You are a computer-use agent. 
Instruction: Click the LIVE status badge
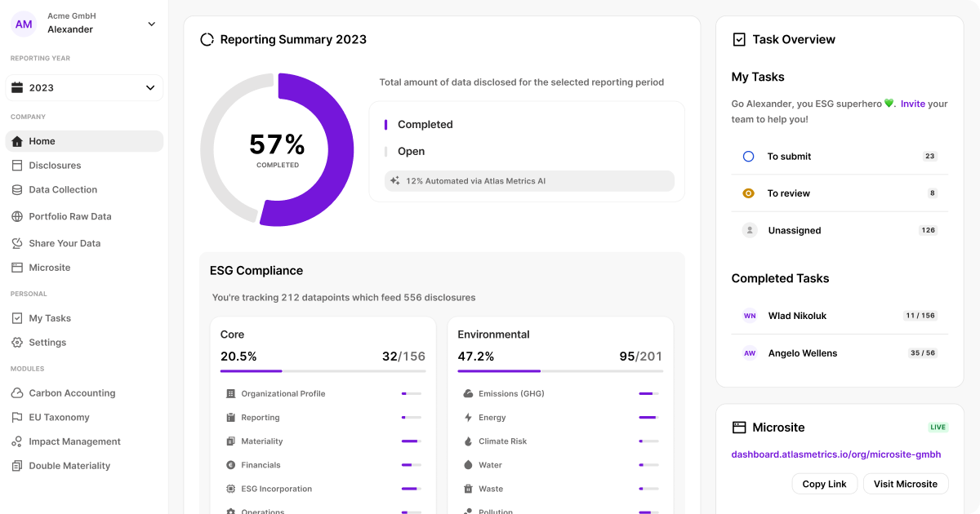(x=938, y=428)
